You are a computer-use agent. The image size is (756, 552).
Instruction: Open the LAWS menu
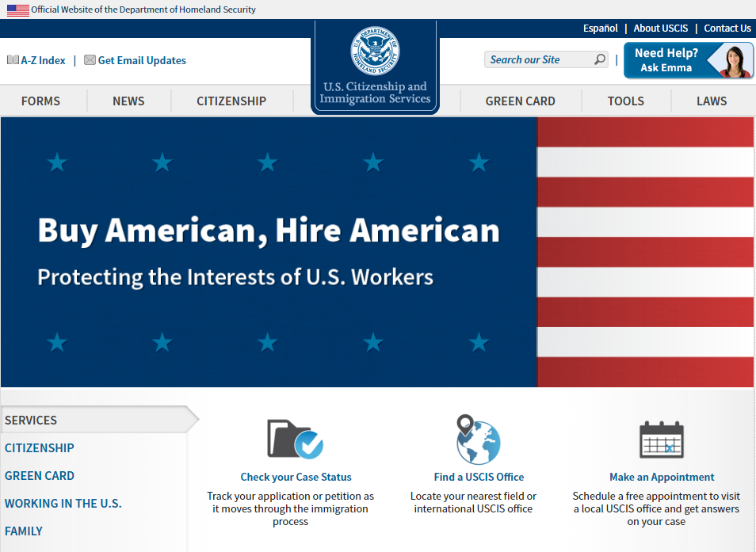[712, 101]
